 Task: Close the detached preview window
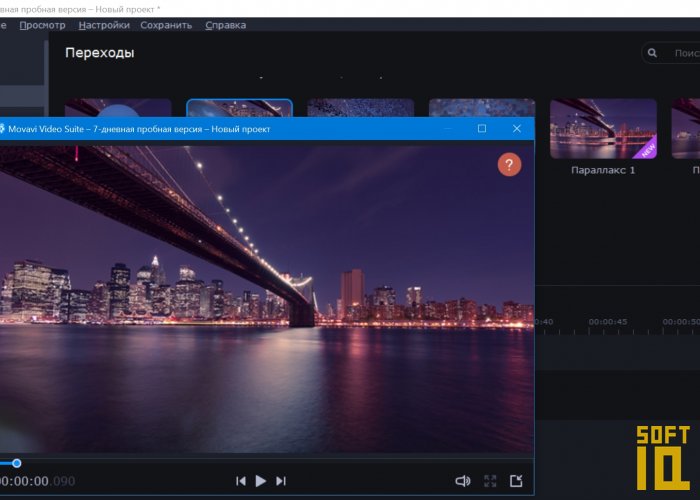517,129
